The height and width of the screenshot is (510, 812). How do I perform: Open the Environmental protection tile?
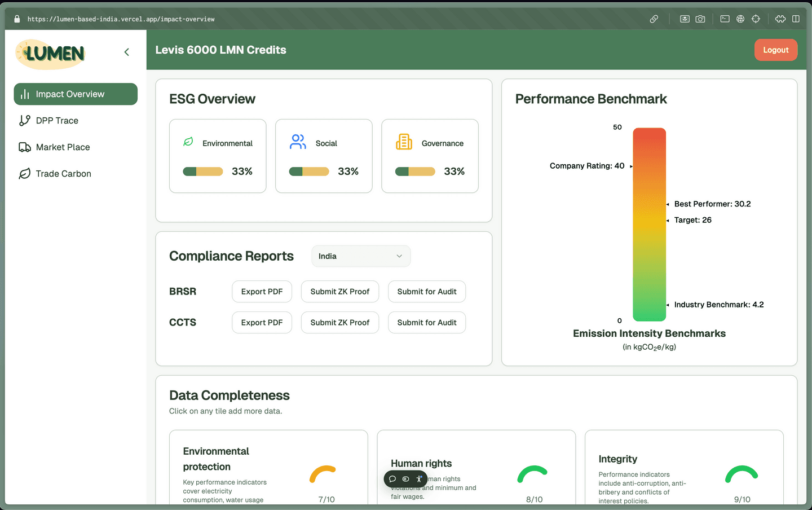pyautogui.click(x=268, y=468)
